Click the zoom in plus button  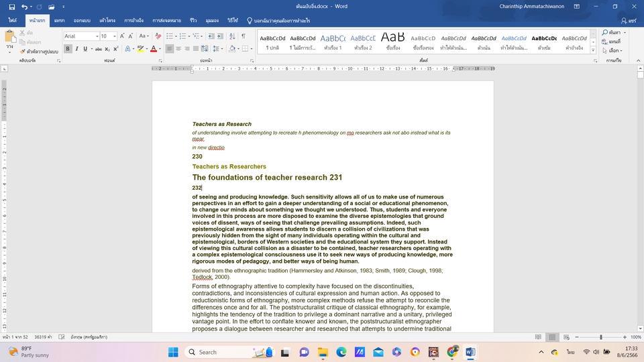[625, 337]
